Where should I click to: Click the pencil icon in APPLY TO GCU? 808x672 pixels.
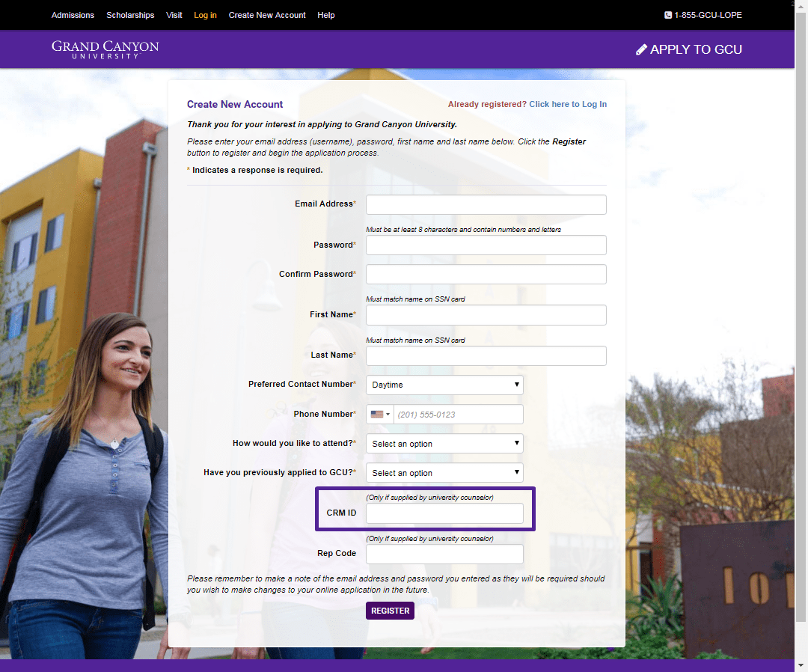642,49
